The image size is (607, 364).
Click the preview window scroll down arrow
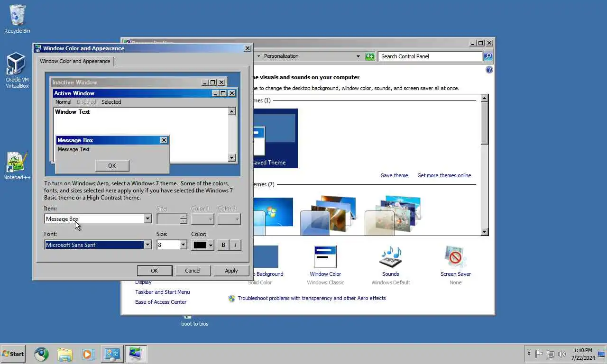pyautogui.click(x=232, y=158)
